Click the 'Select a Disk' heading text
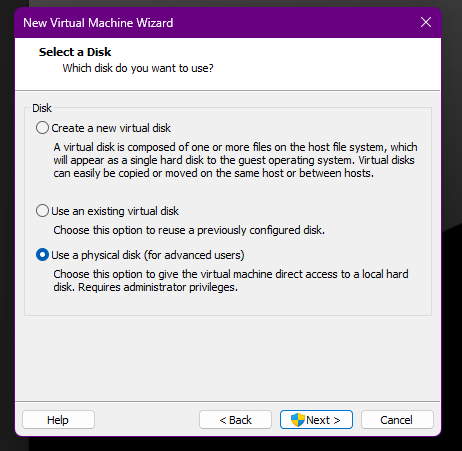This screenshot has height=451, width=462. (75, 52)
